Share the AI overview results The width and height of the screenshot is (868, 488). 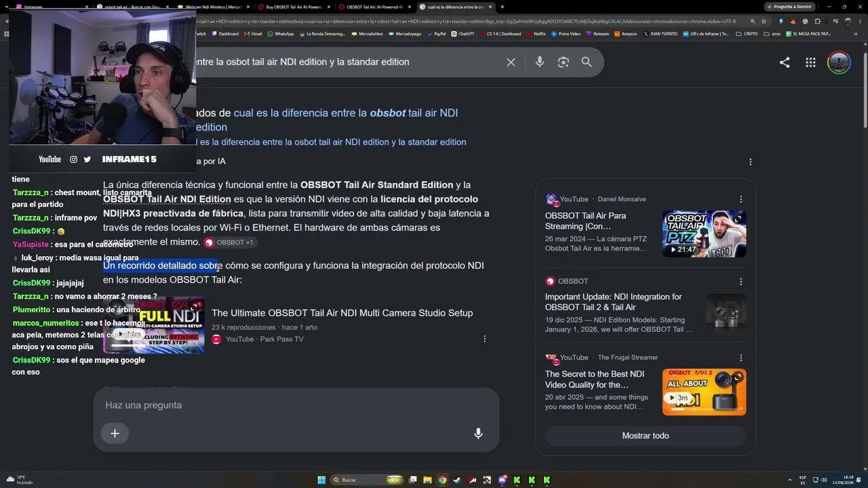tap(785, 62)
